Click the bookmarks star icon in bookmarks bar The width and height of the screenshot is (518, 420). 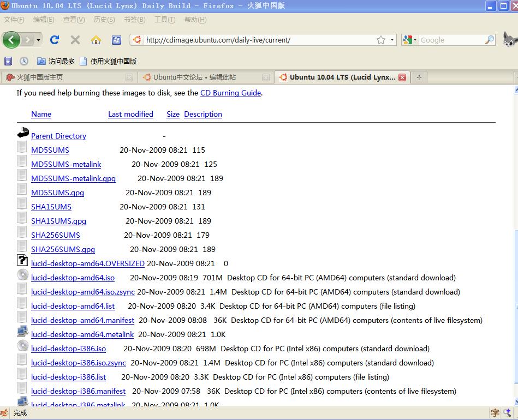pos(8,61)
